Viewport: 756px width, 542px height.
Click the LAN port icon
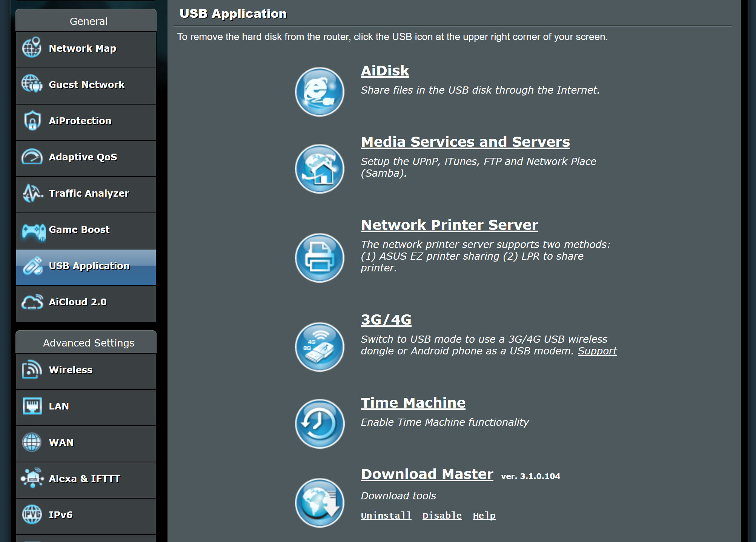(32, 406)
